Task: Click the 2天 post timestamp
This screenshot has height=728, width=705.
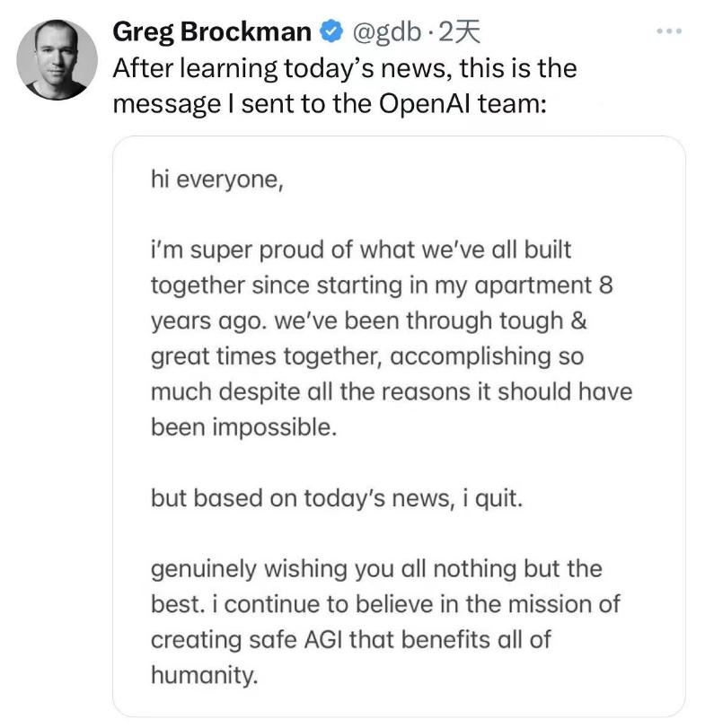Action: 459,31
